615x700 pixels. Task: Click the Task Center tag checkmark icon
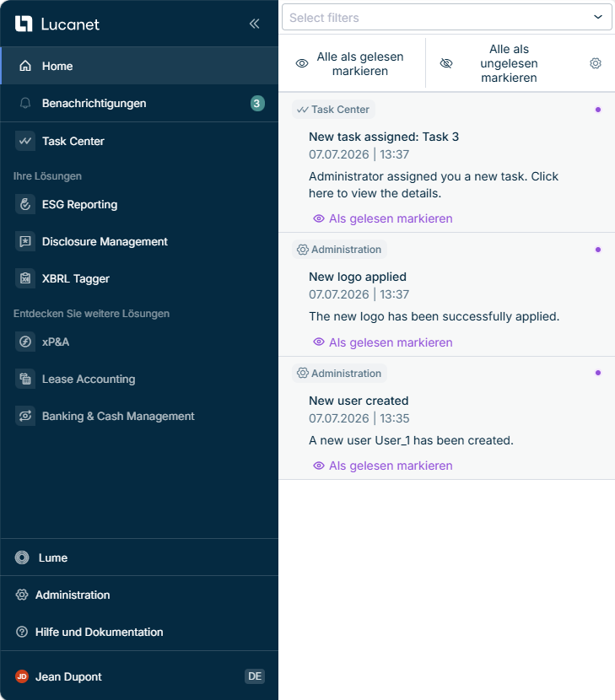pyautogui.click(x=303, y=110)
